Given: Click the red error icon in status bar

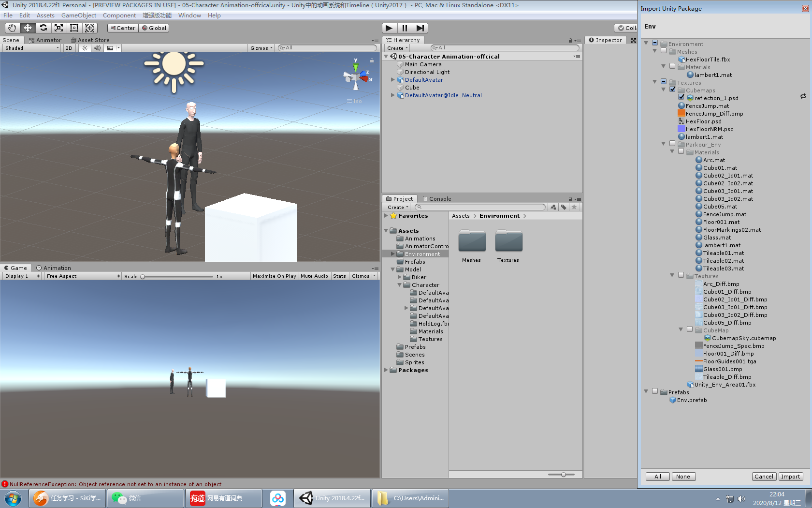Looking at the screenshot, I should pyautogui.click(x=5, y=484).
